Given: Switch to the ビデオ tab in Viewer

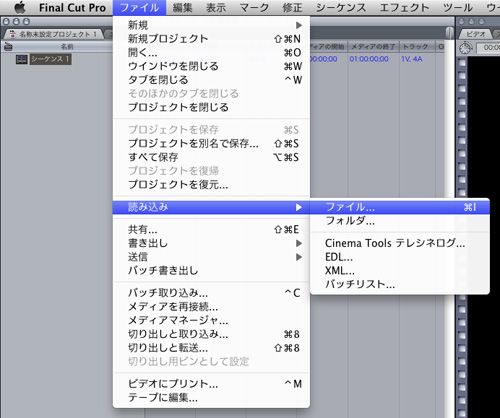Looking at the screenshot, I should [x=476, y=34].
